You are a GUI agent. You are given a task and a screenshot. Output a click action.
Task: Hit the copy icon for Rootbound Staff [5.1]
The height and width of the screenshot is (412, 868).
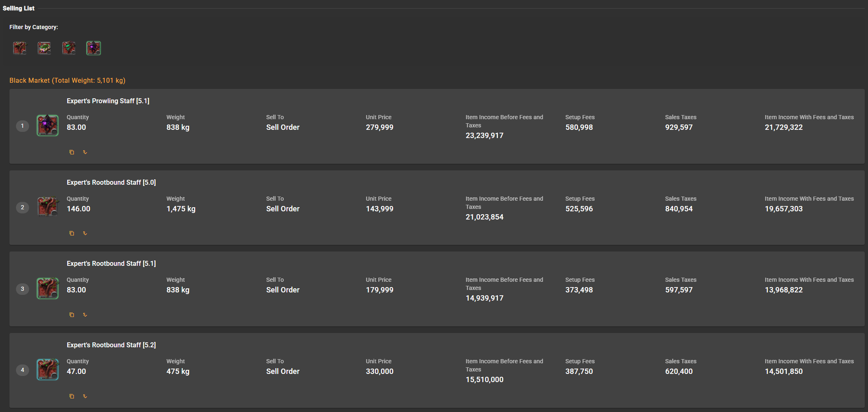72,315
